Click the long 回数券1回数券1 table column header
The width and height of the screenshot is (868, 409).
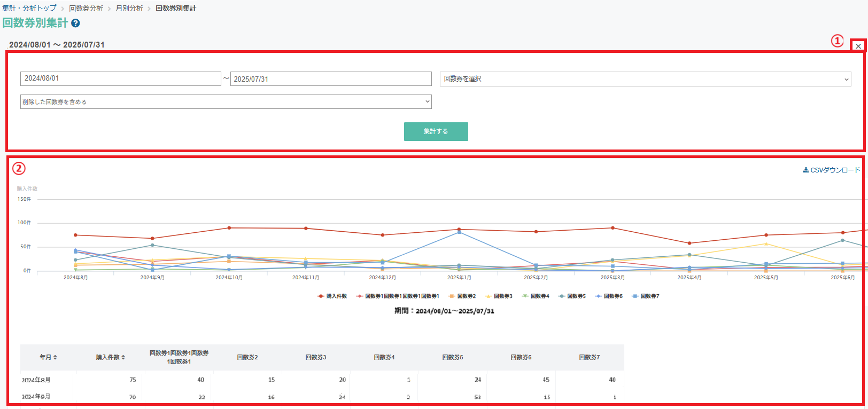coord(179,357)
